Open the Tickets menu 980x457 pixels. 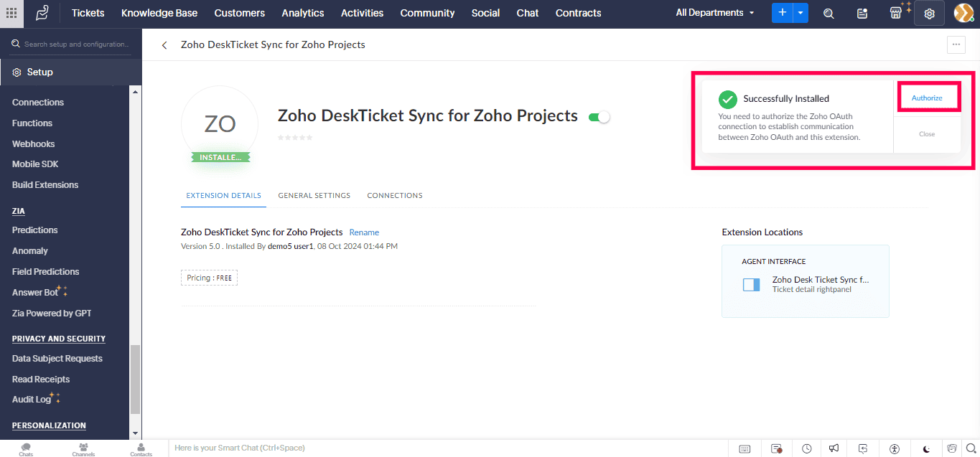click(88, 13)
